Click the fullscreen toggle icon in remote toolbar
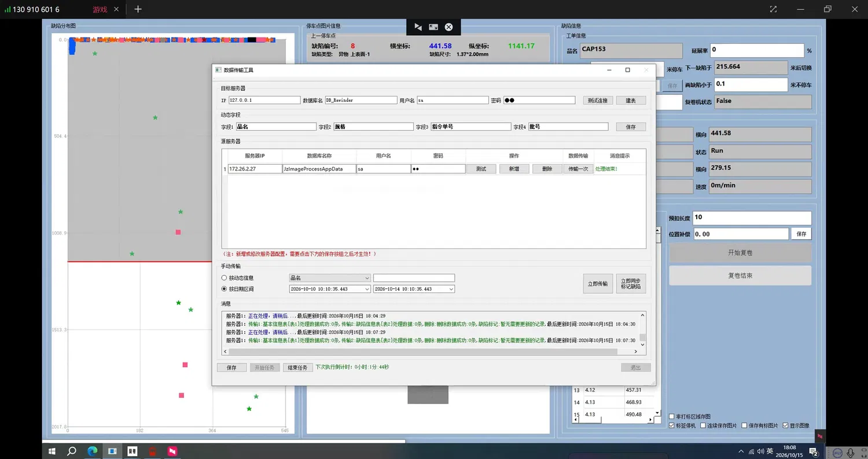868x459 pixels. coord(433,27)
